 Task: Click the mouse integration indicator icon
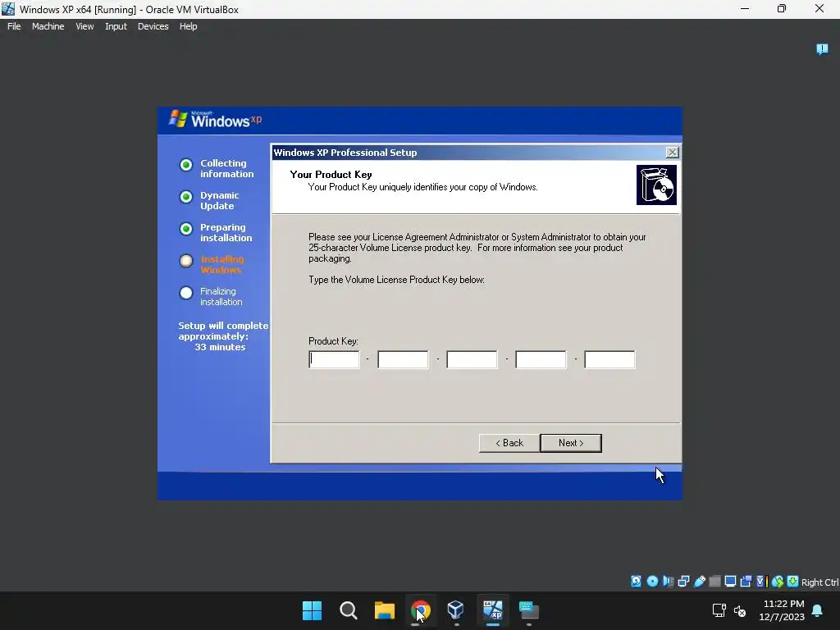pyautogui.click(x=778, y=582)
